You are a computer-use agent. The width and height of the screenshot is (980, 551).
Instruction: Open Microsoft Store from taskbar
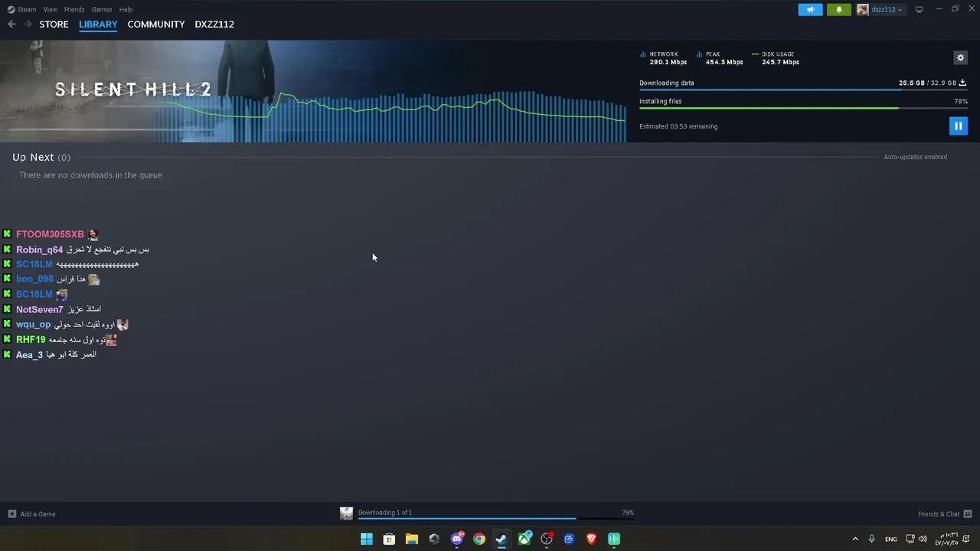[389, 539]
